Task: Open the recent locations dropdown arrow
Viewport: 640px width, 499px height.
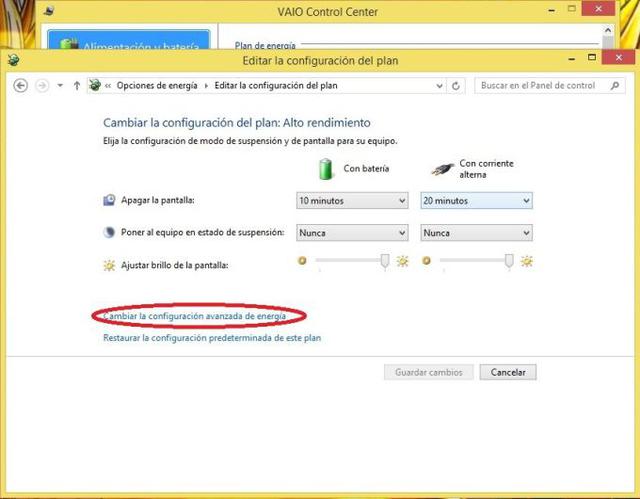Action: 60,86
